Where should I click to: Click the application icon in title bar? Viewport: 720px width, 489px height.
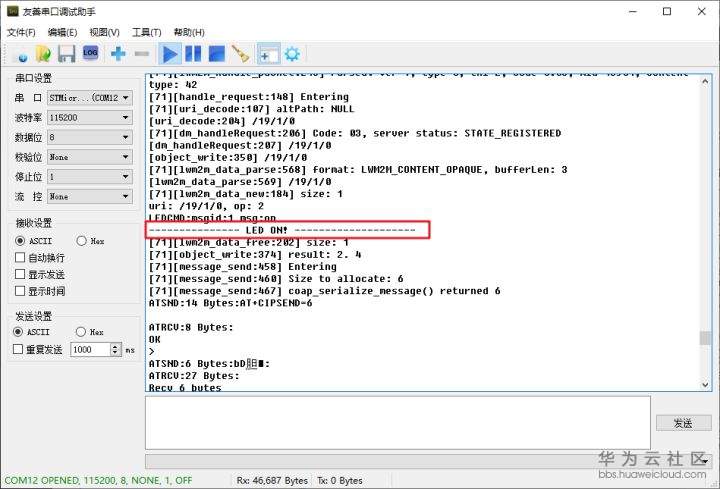[x=13, y=11]
